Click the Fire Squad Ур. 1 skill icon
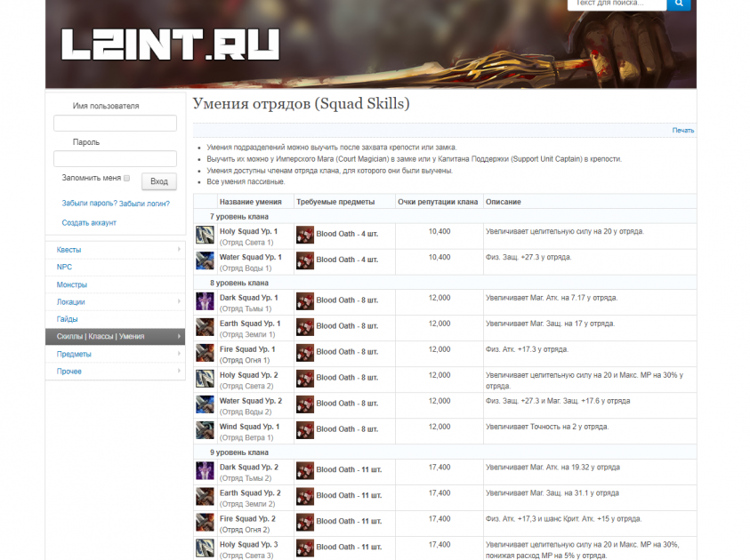 tap(205, 353)
